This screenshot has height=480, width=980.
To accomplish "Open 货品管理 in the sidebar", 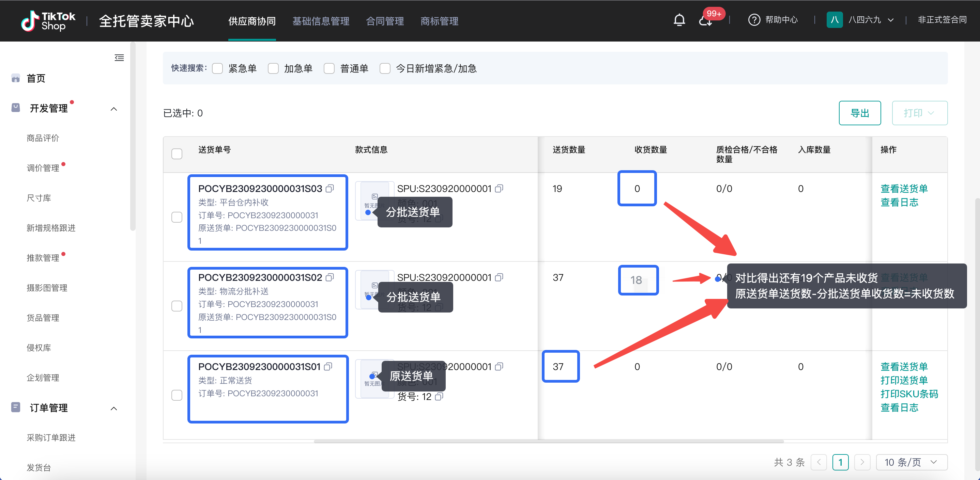I will click(43, 318).
